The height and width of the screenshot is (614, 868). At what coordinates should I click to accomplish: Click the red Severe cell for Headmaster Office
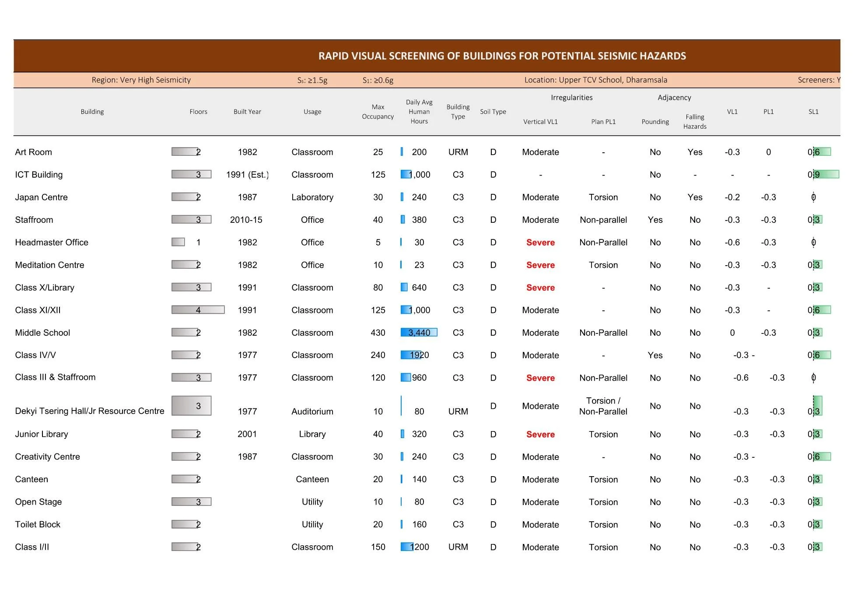(540, 242)
